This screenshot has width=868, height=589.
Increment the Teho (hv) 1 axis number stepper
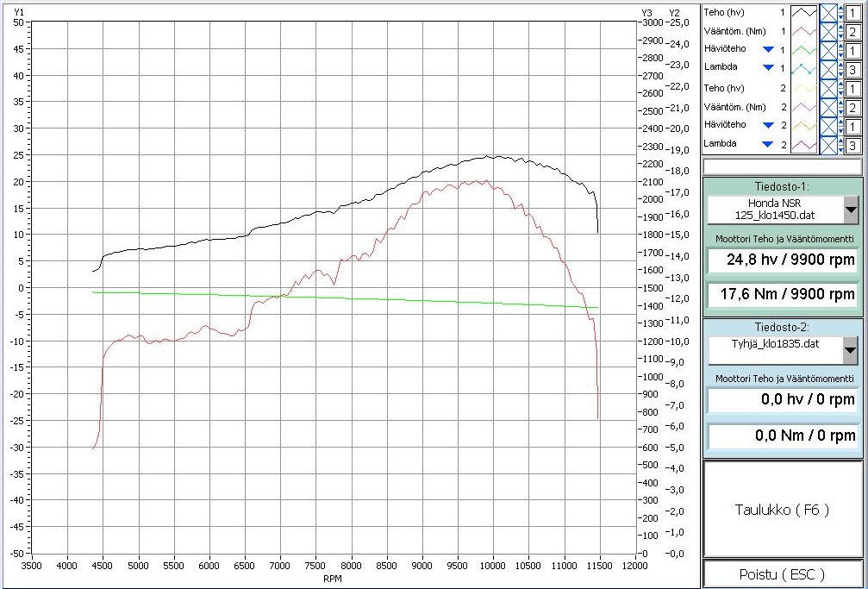840,9
